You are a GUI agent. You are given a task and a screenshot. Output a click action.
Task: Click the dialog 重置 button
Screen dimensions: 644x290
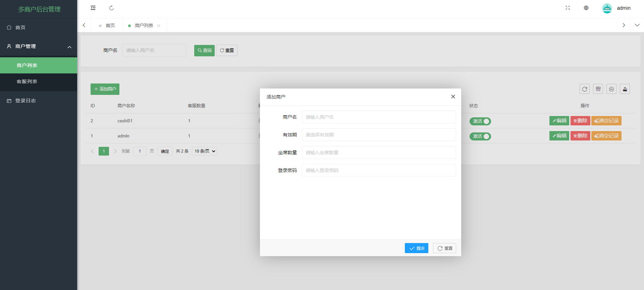(x=444, y=248)
